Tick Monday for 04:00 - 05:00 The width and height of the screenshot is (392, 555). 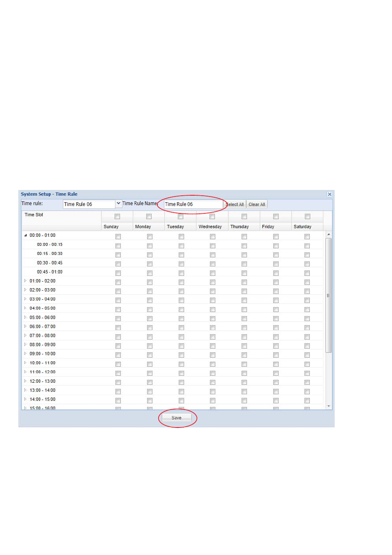[150, 310]
